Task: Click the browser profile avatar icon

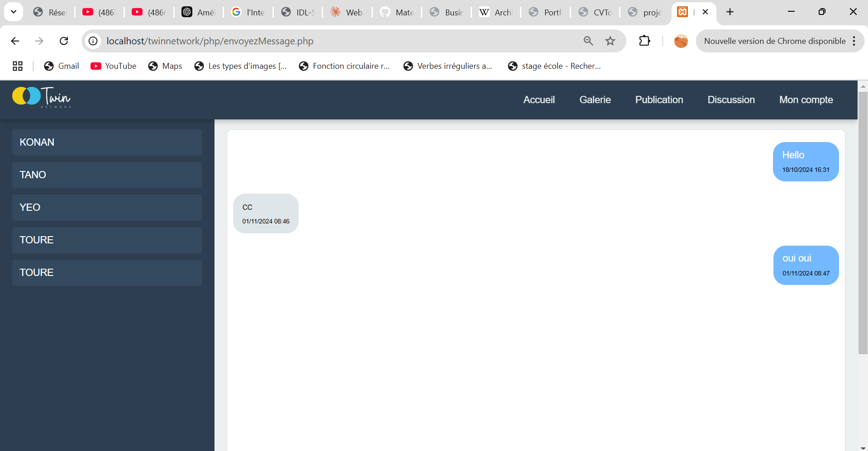Action: [681, 41]
